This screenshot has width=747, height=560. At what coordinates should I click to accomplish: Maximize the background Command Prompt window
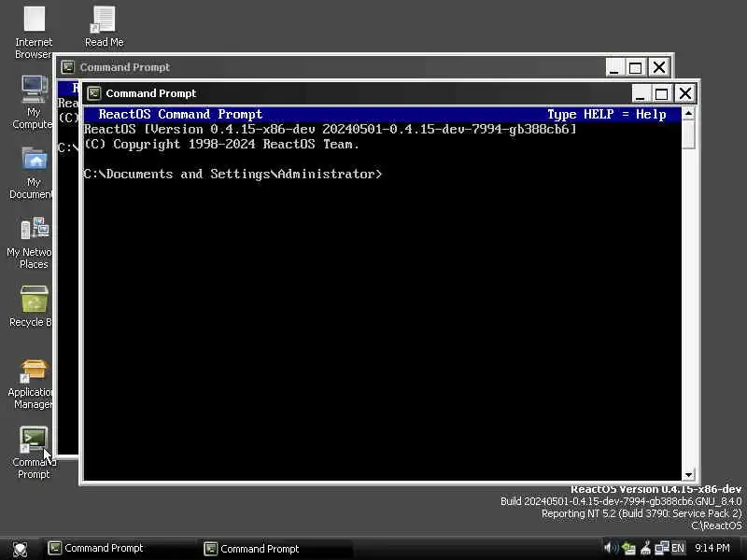(635, 67)
